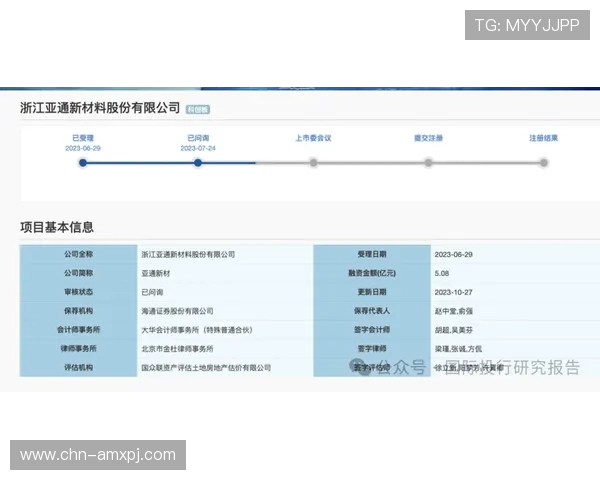Click the 受理日期 label cell

(x=372, y=254)
